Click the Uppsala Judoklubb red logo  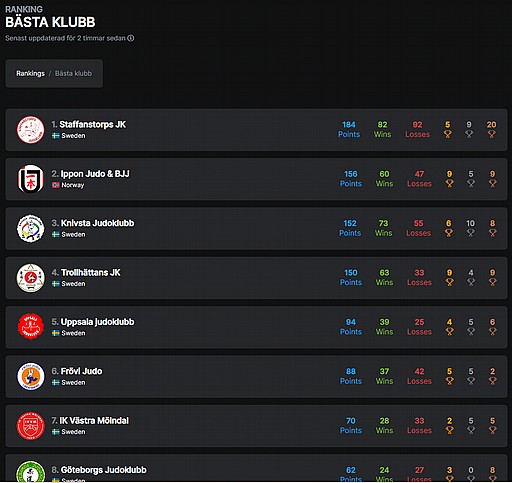point(31,327)
